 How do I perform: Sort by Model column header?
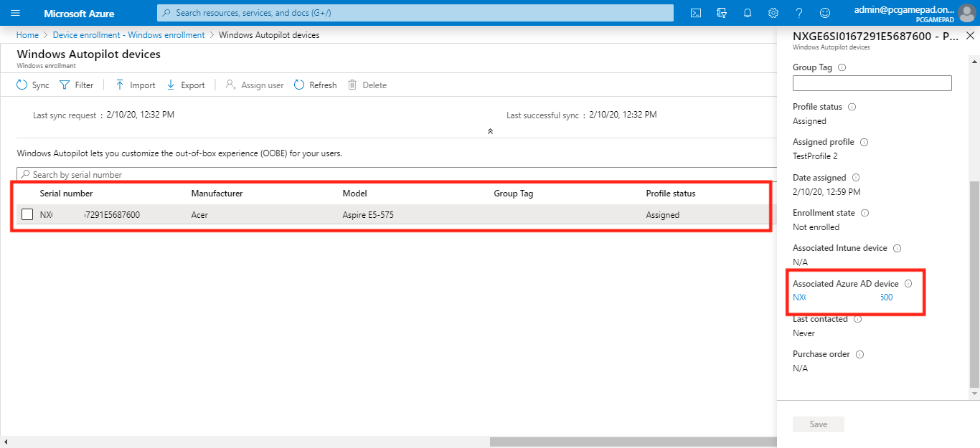coord(355,194)
